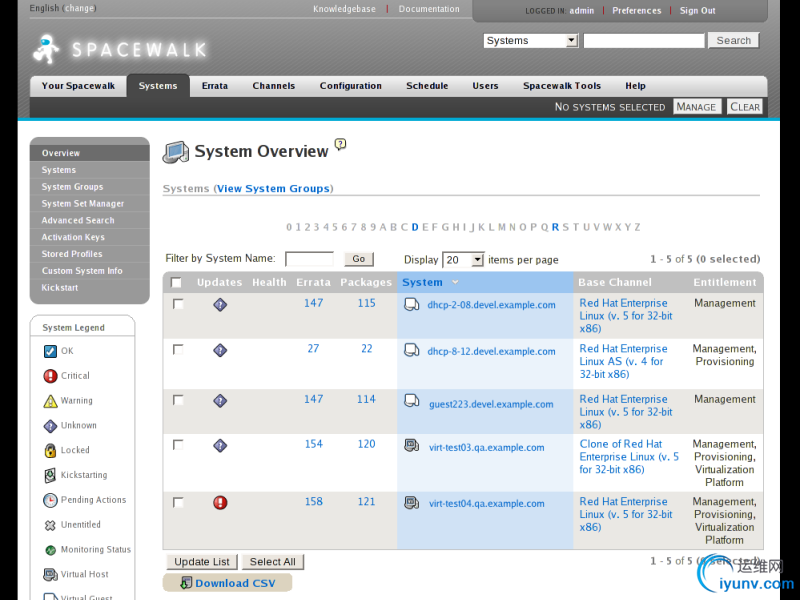Viewport: 800px width, 600px height.
Task: Open Activation Keys in the sidebar
Action: click(x=90, y=237)
